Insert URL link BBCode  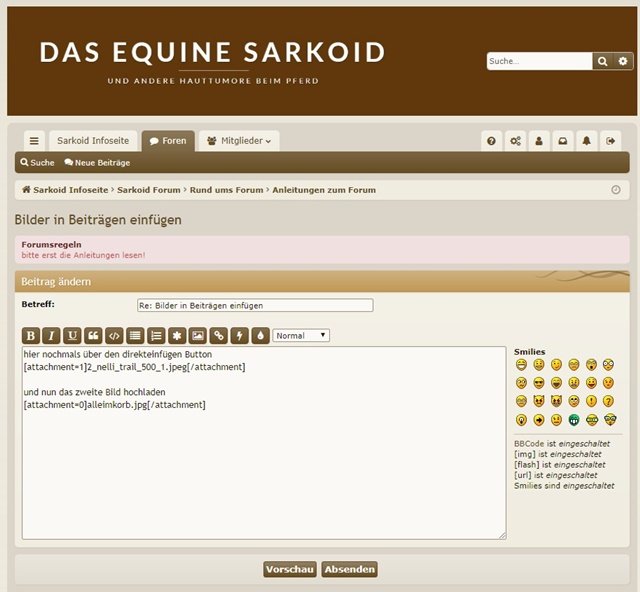pyautogui.click(x=218, y=336)
